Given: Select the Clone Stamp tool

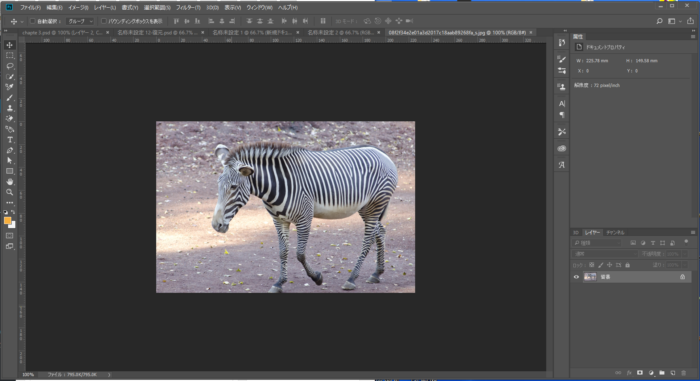Looking at the screenshot, I should click(9, 109).
